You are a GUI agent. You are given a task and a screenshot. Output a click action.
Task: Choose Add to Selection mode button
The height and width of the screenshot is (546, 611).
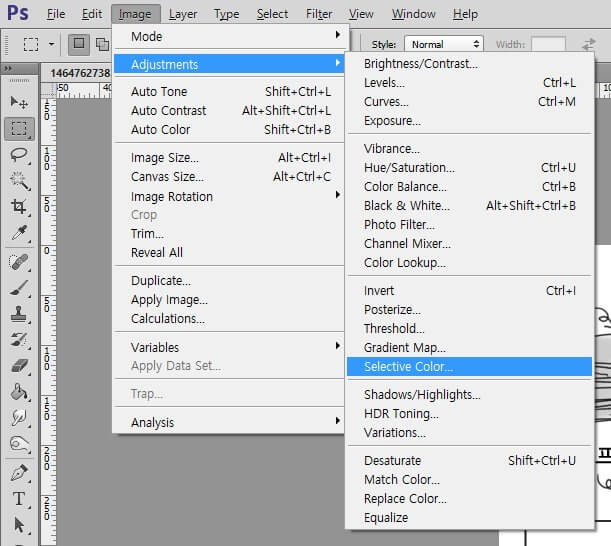pyautogui.click(x=102, y=44)
